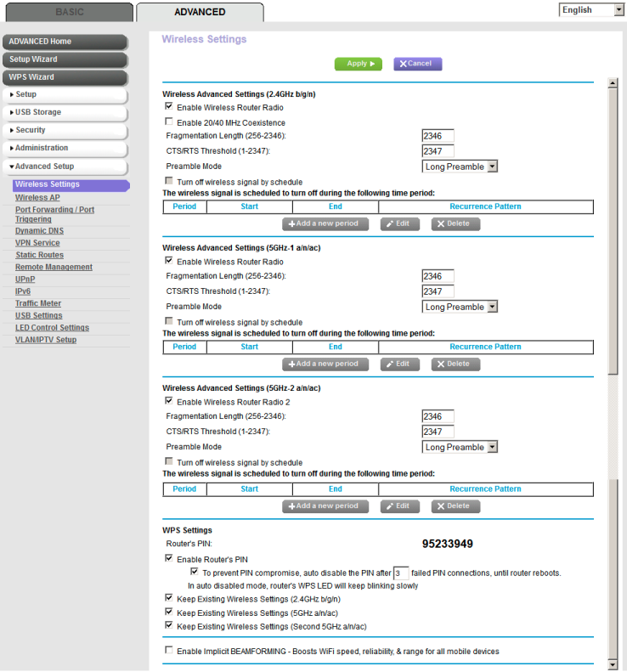Enable 20/40 MHz Coexistence checkbox

pos(169,121)
